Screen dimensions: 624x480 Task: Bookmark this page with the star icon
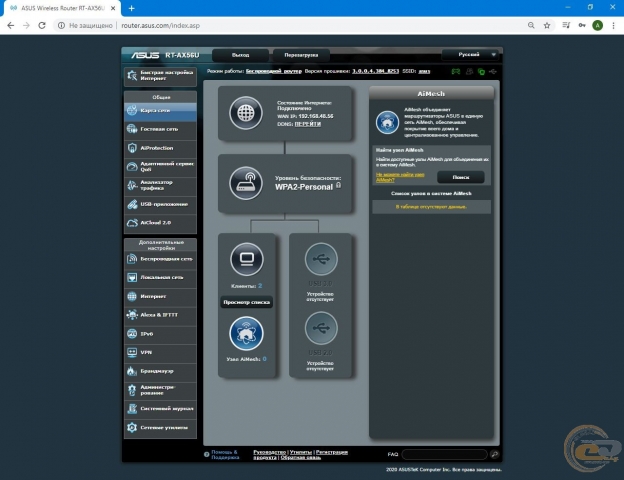pyautogui.click(x=547, y=25)
